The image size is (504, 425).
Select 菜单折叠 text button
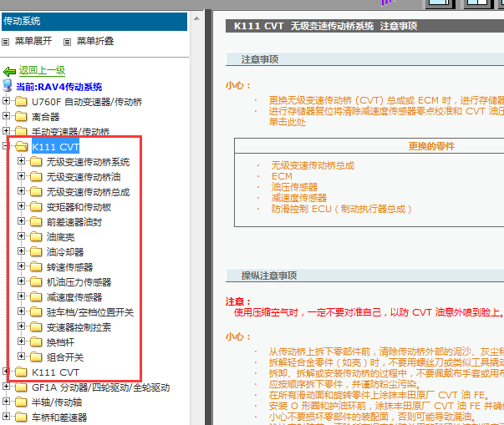(x=95, y=41)
